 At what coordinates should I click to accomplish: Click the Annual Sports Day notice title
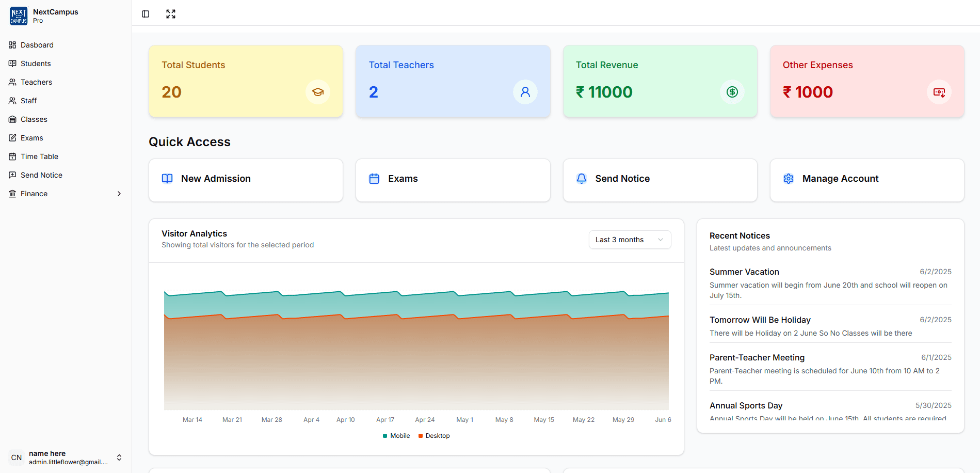[746, 405]
